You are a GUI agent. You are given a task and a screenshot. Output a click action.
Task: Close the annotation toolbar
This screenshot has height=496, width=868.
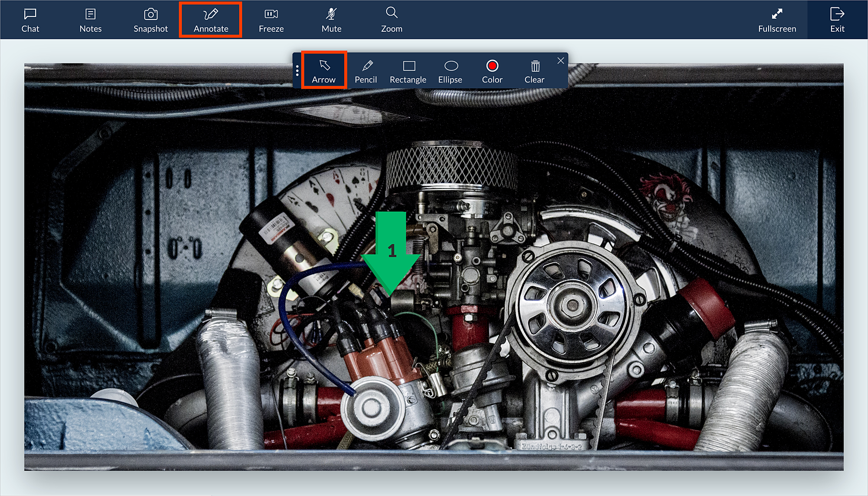561,61
